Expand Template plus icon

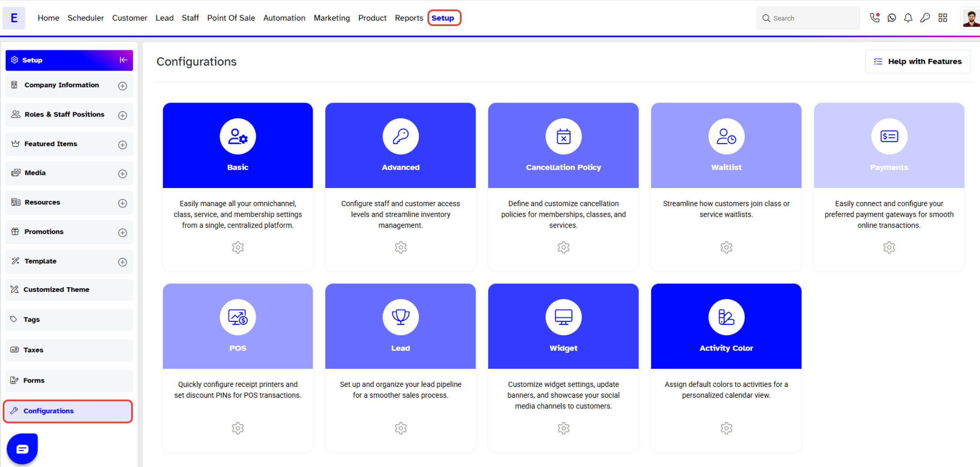pos(122,262)
